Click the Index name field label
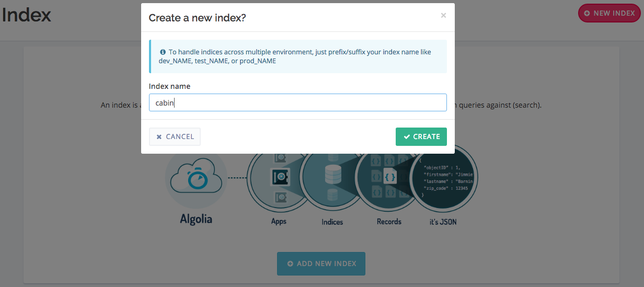Viewport: 644px width, 287px height. click(169, 86)
